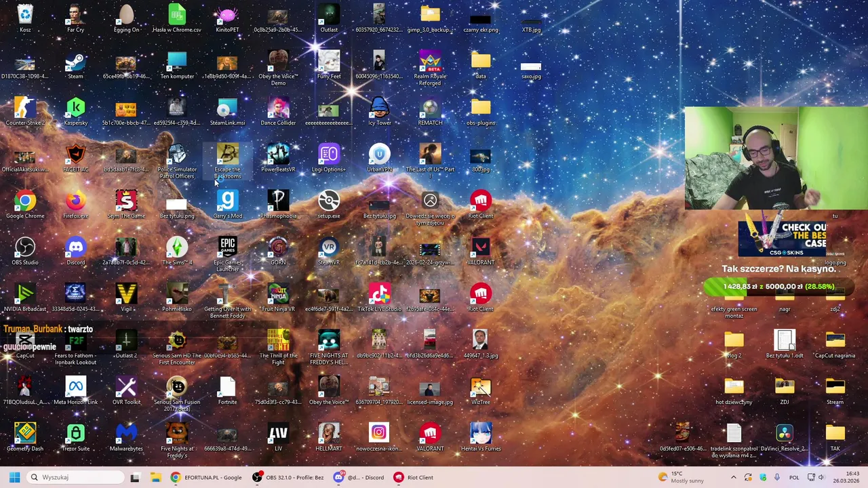Open the clock and date flyout
This screenshot has height=488, width=868.
coord(846,477)
